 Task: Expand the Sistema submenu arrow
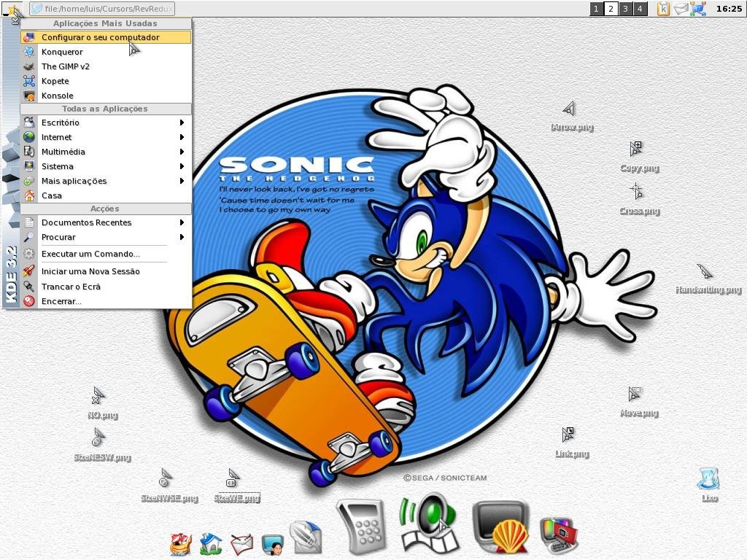[x=182, y=166]
